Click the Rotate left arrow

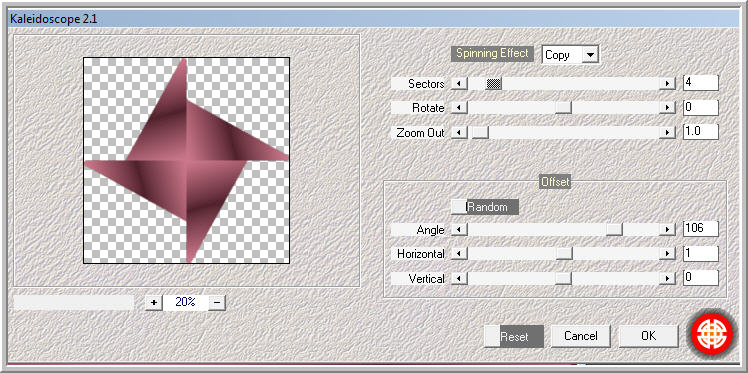click(x=459, y=108)
